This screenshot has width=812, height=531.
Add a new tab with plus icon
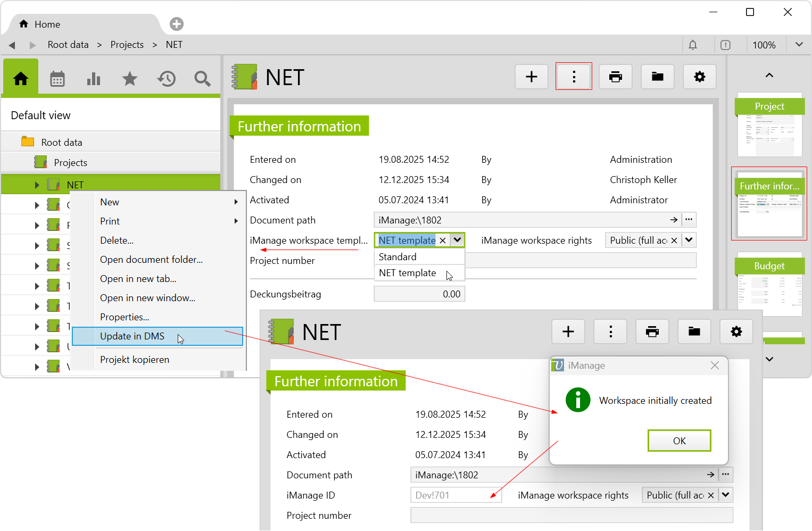click(177, 24)
